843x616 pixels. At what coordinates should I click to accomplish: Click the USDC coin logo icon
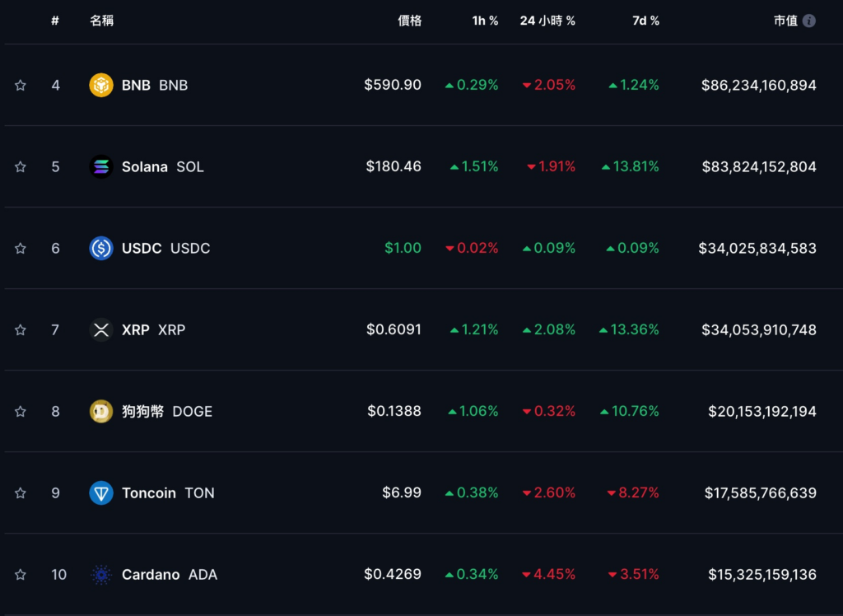pos(101,248)
